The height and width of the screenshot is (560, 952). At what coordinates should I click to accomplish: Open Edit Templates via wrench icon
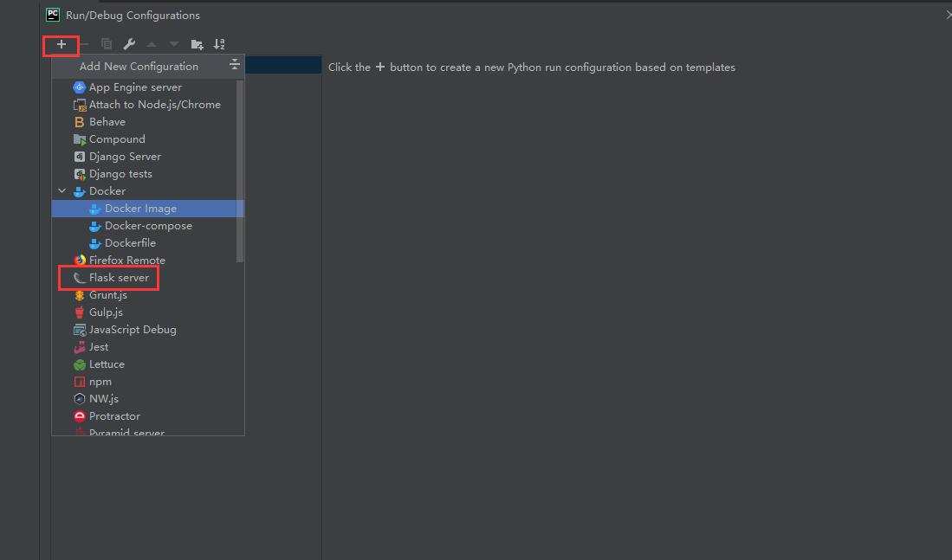click(x=129, y=44)
